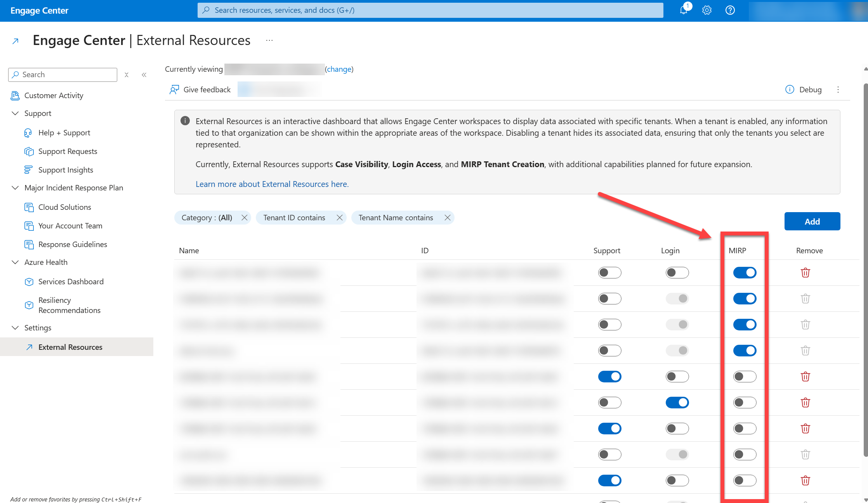The image size is (868, 503).
Task: Enable MIRP toggle in last full row
Action: (745, 481)
